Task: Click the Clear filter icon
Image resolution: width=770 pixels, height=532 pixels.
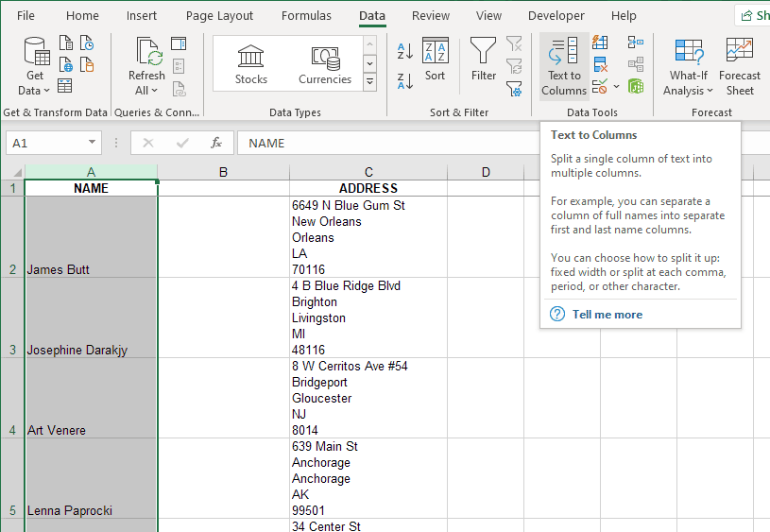Action: tap(514, 43)
